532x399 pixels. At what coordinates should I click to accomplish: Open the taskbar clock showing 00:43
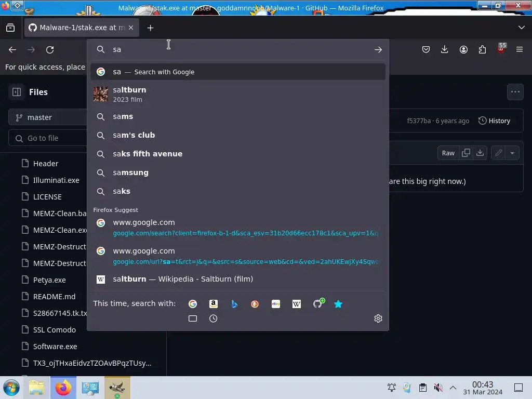coord(483,388)
